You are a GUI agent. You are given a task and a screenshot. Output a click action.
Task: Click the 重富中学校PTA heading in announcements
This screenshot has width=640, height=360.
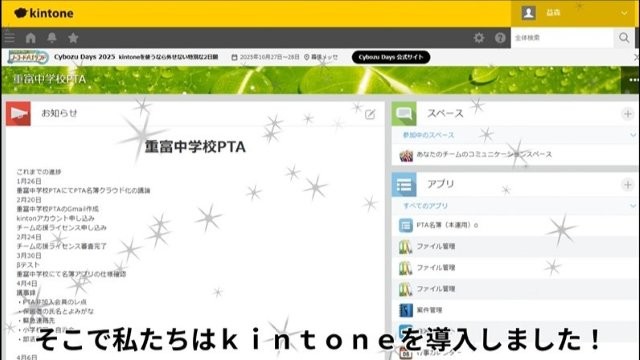(x=195, y=147)
